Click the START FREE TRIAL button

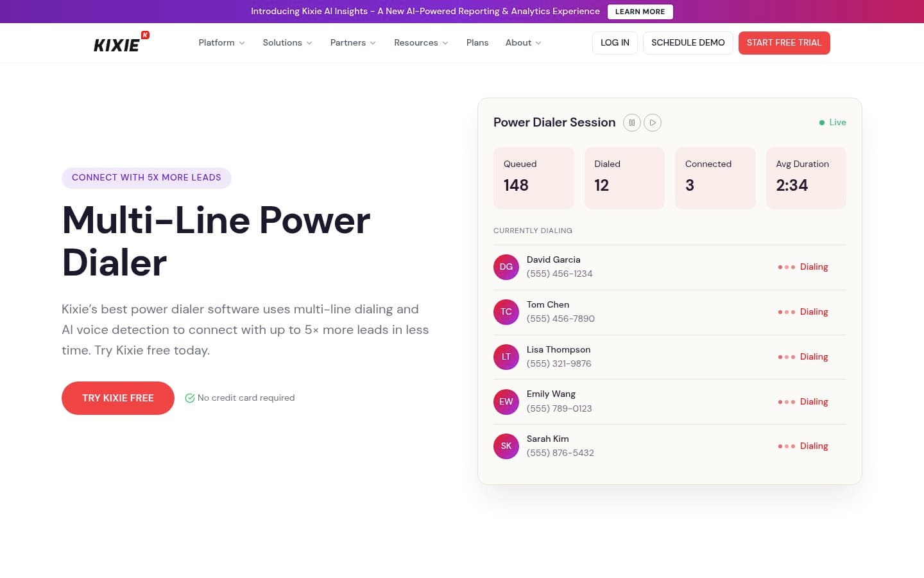tap(784, 43)
